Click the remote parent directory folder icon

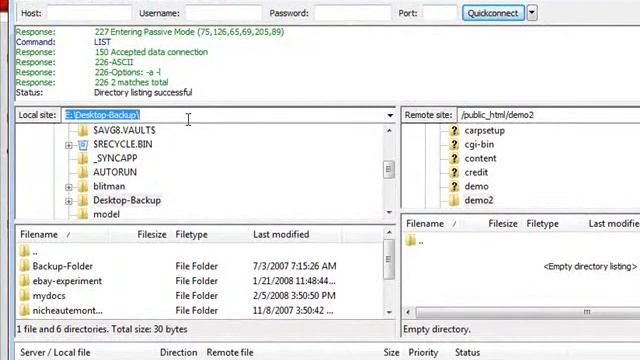point(411,240)
